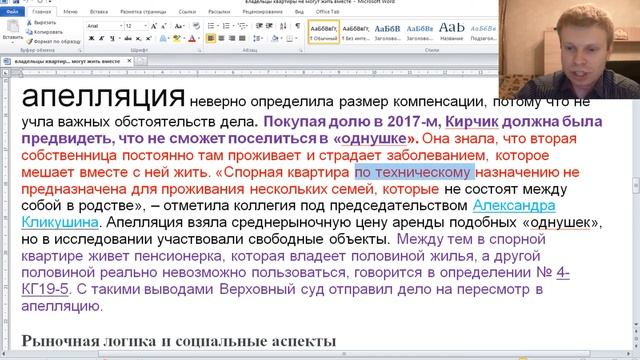Activate Format Painter (Формат по образцу)
The width and height of the screenshot is (640, 360).
point(53,41)
